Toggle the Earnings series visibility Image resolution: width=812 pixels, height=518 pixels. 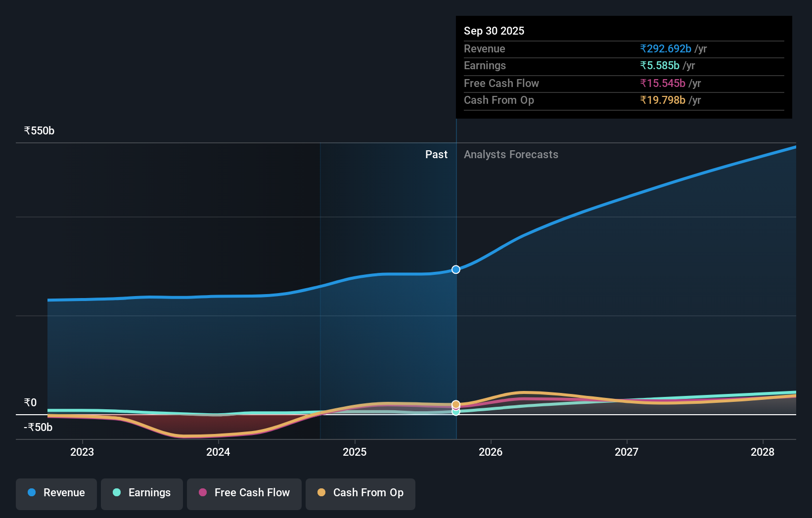tap(141, 493)
